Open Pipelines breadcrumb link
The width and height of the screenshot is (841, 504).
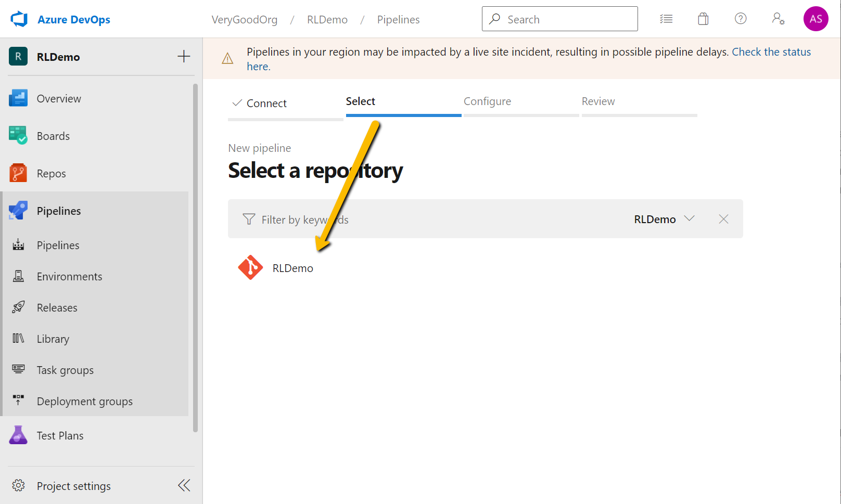click(398, 20)
